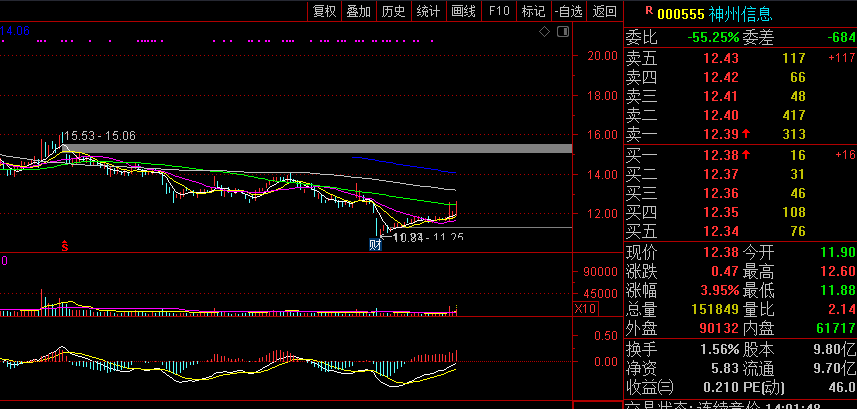Click the 最高 12.60 high value
The image size is (857, 409).
pos(838,272)
